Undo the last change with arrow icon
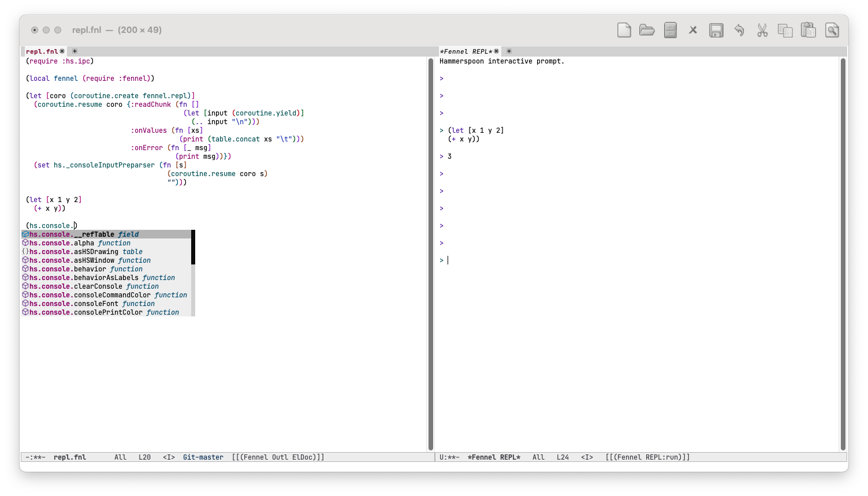Screen dimensions: 868x496 pos(739,30)
